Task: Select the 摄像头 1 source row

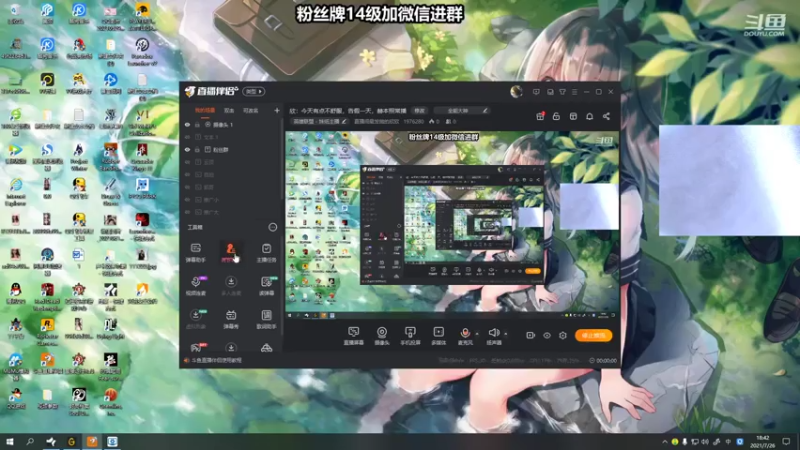Action: tap(232, 124)
